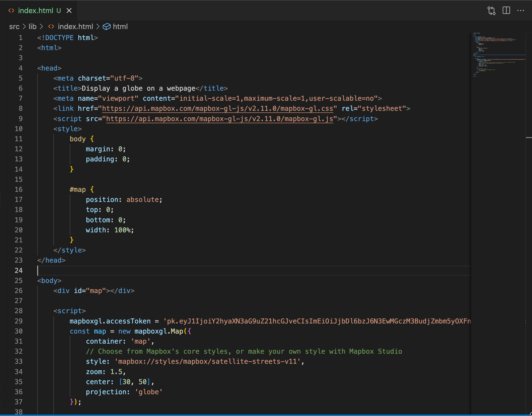Open More Actions ellipsis menu
Viewport: 532px width, 416px height.
point(521,11)
